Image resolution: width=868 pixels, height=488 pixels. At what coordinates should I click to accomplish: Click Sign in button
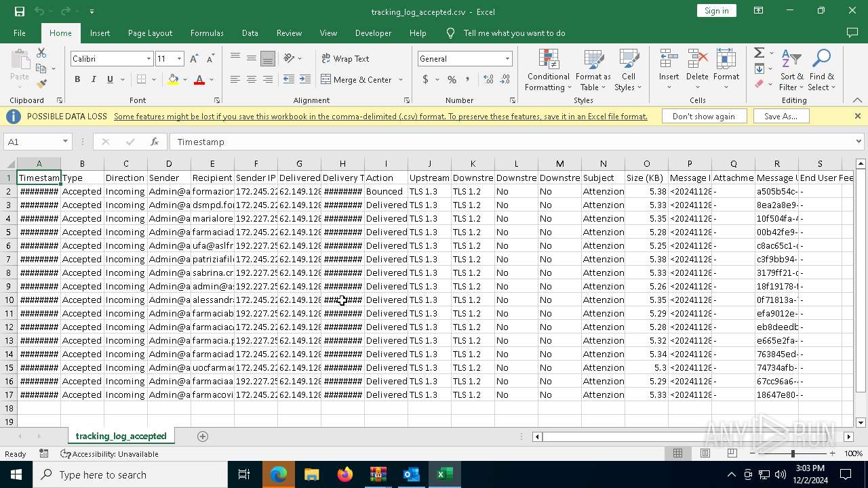[x=717, y=11]
